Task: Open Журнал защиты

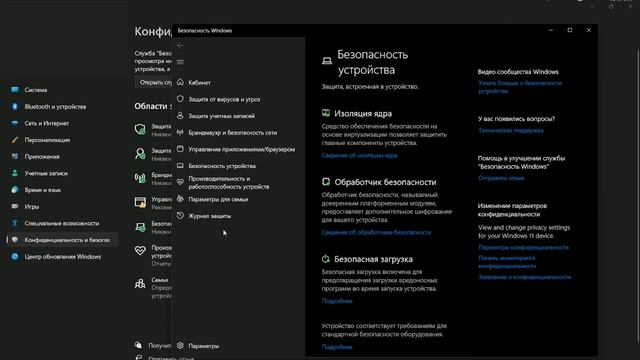Action: [x=209, y=216]
